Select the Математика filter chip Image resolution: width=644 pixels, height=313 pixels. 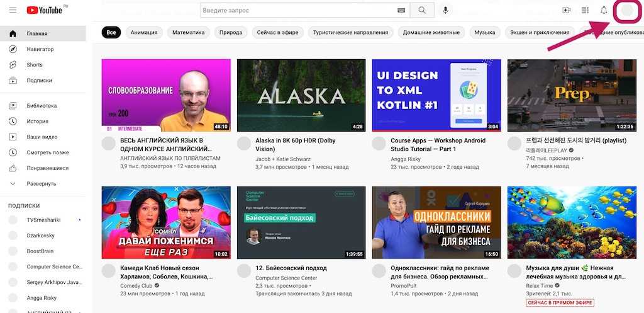coord(188,33)
